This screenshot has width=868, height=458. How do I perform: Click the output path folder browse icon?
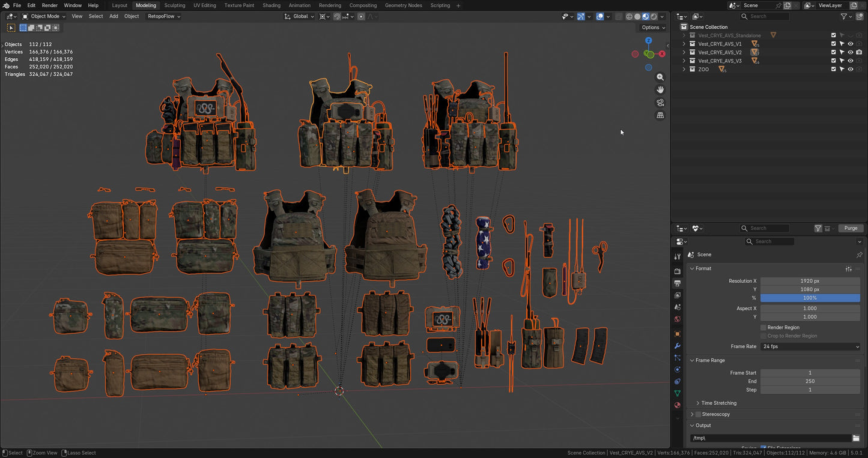point(856,438)
